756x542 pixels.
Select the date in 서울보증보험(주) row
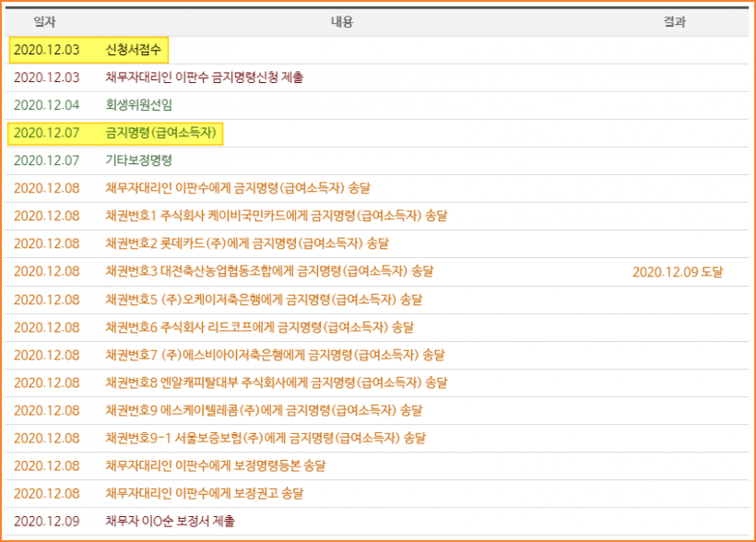(46, 439)
